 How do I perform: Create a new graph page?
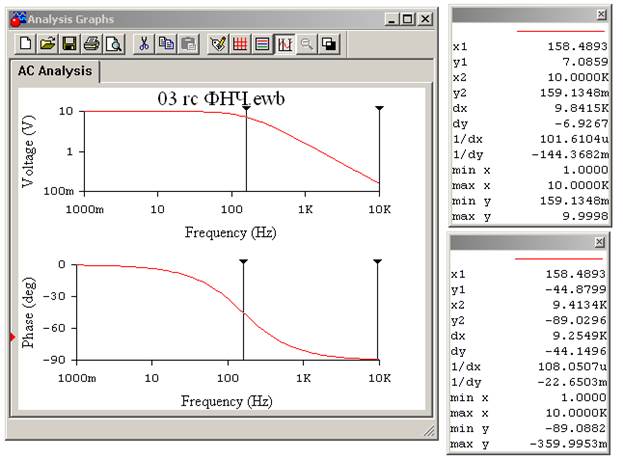(26, 44)
